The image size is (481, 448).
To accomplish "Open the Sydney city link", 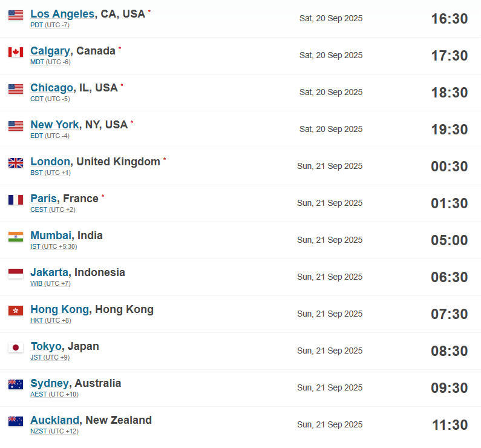I will point(50,383).
